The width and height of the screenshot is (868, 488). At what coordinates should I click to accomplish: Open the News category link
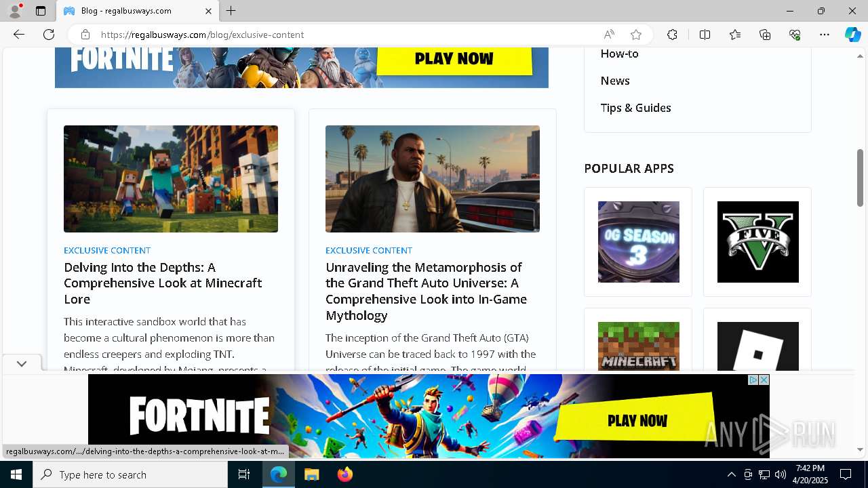615,81
